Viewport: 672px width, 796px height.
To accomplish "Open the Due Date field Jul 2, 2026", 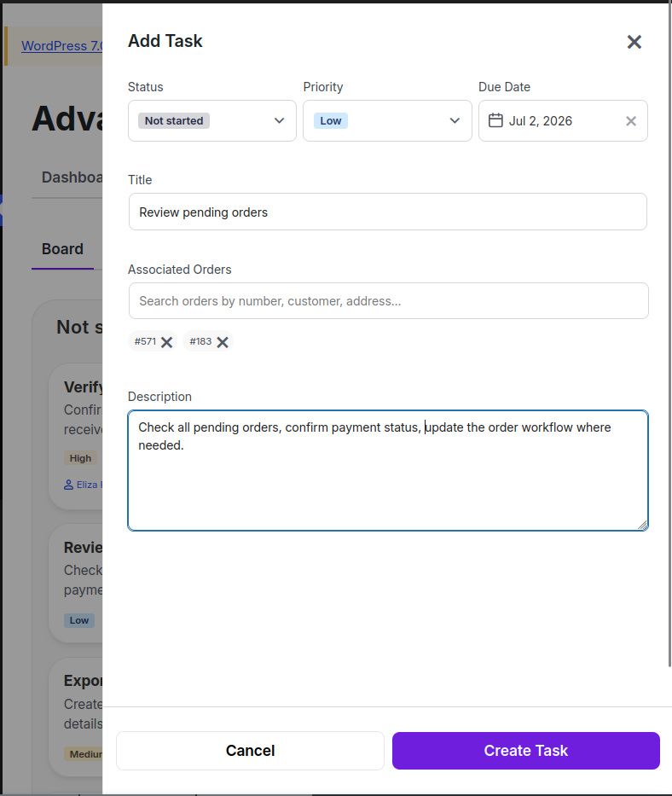I will coord(563,121).
